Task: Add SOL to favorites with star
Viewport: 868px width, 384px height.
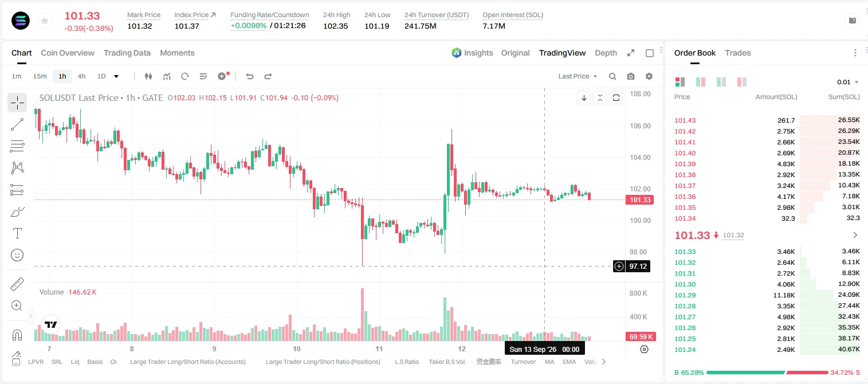Action: pyautogui.click(x=44, y=21)
